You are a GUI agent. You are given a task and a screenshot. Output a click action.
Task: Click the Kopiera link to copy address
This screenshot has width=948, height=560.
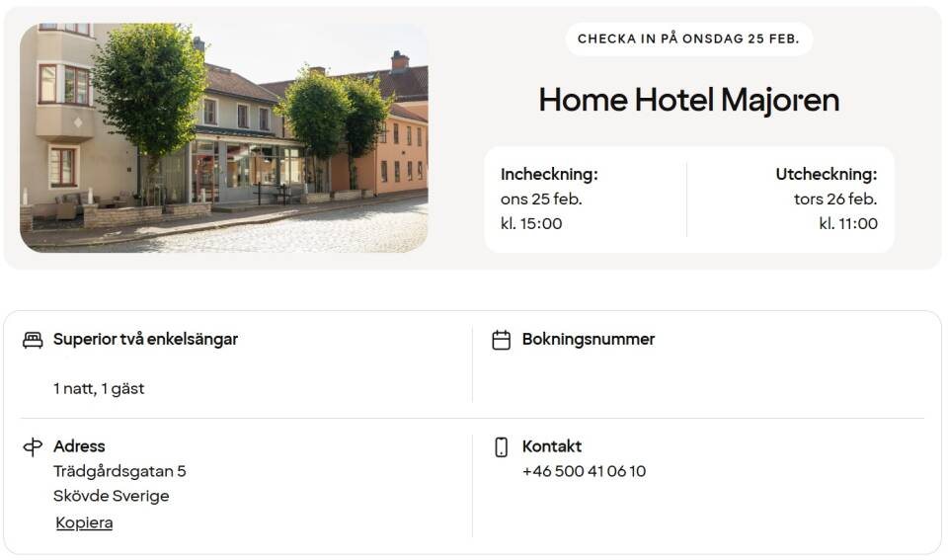click(x=84, y=523)
